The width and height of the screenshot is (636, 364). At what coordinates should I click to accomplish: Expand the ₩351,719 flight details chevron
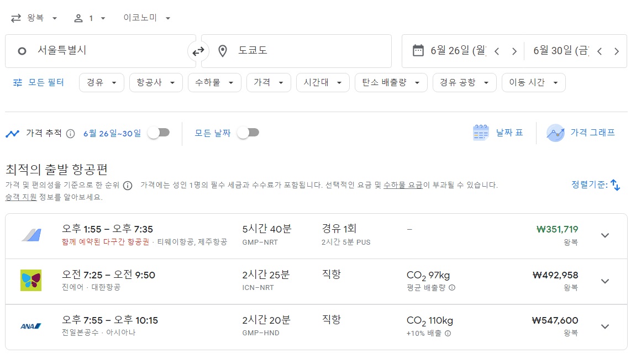[x=605, y=235]
